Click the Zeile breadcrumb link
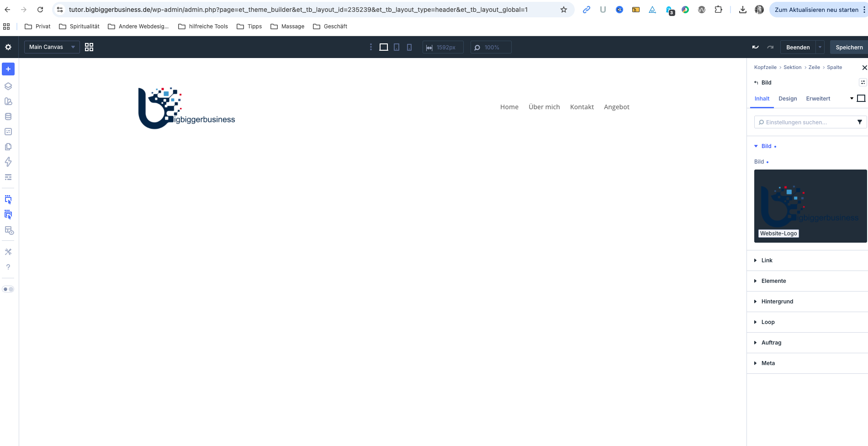The width and height of the screenshot is (868, 446). (x=814, y=67)
